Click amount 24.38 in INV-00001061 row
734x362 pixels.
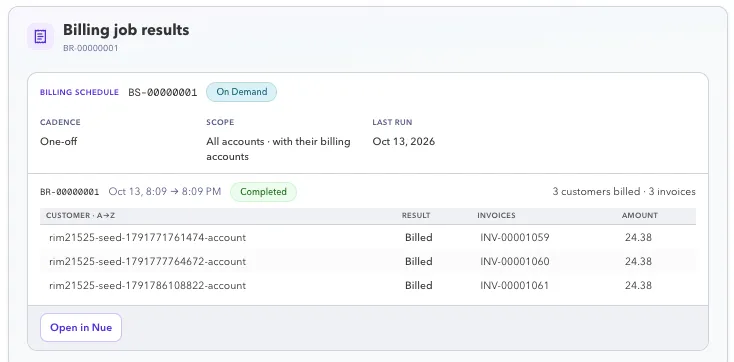click(x=638, y=285)
